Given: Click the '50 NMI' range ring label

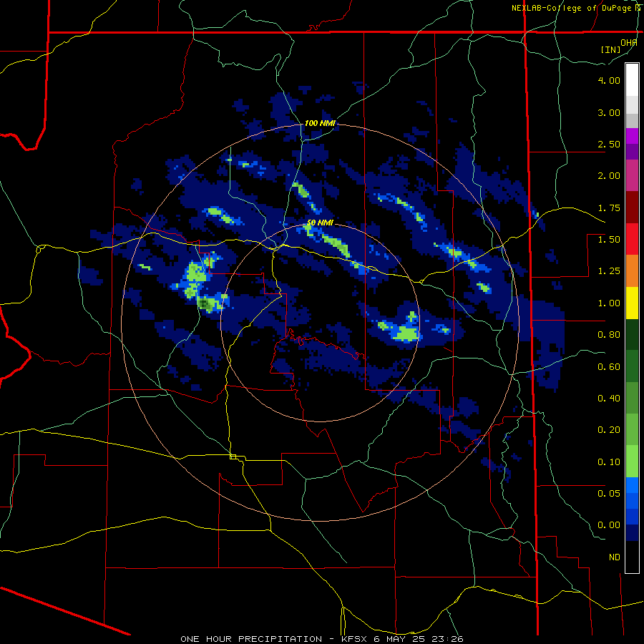Looking at the screenshot, I should click(x=320, y=223).
